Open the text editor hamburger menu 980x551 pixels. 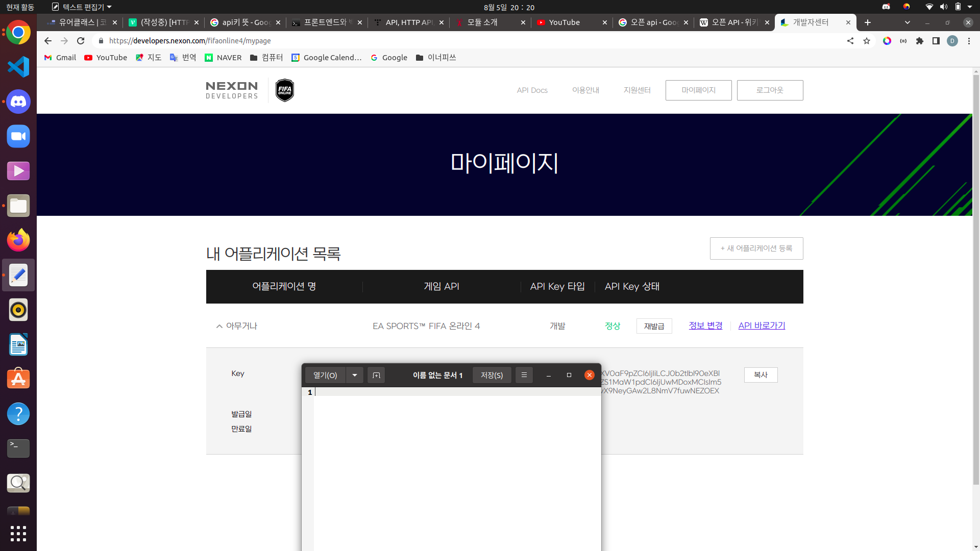[524, 375]
